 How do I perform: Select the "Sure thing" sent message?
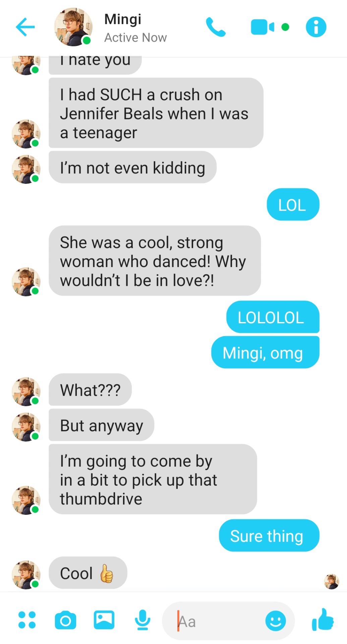(x=269, y=536)
